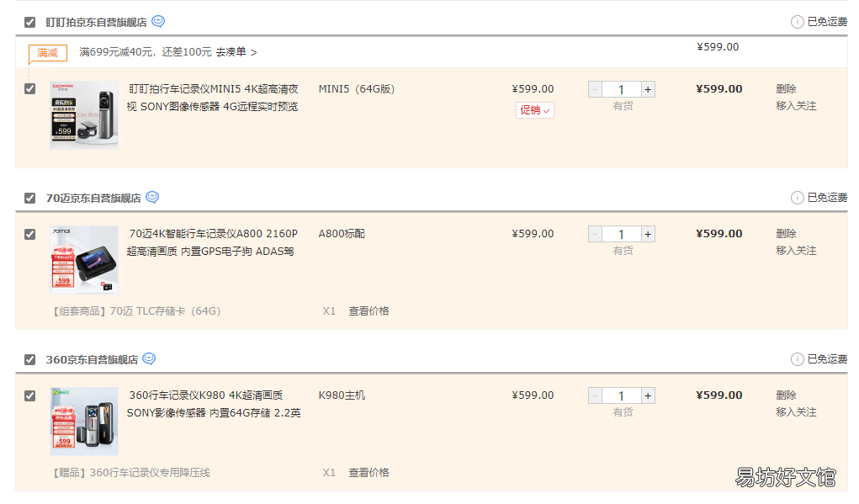Toggle the 360京东自营旗舰店 store checkbox

30,360
